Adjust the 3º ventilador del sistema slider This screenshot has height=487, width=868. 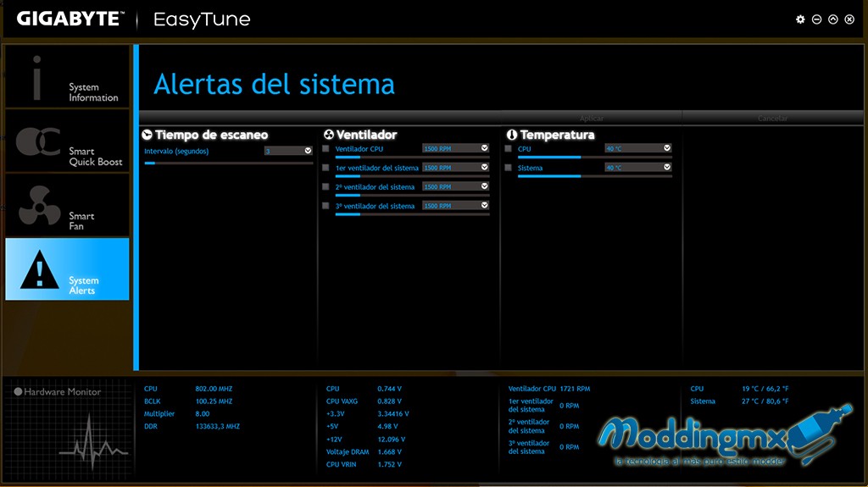[413, 215]
